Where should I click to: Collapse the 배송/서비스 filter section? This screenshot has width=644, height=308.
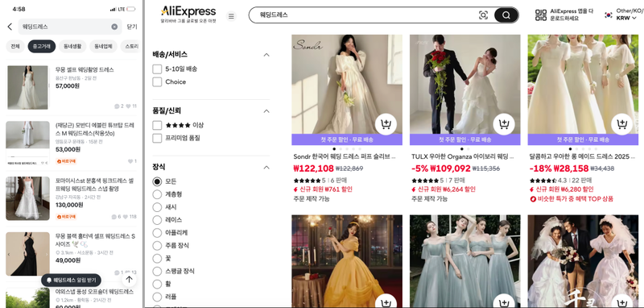pos(266,55)
